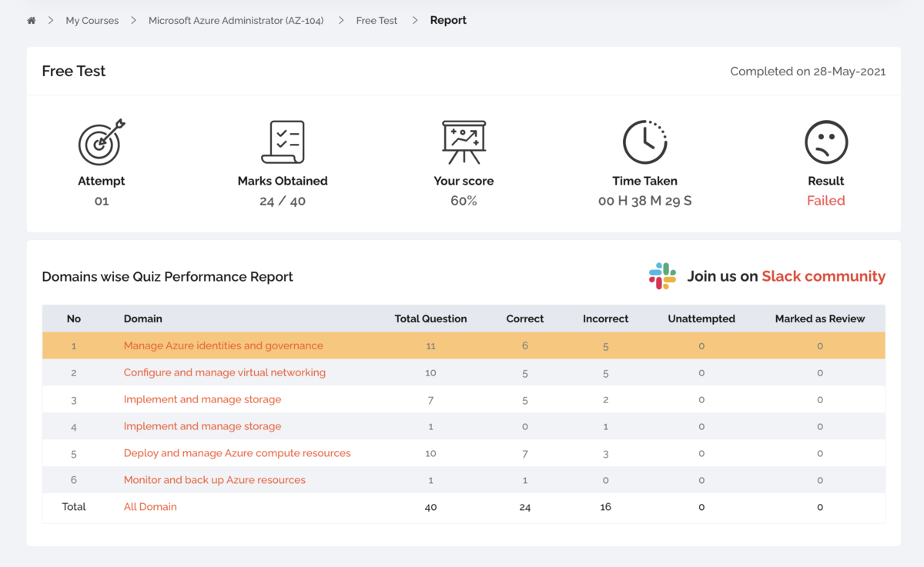Select the Report breadcrumb item
This screenshot has width=924, height=567.
[x=448, y=21]
